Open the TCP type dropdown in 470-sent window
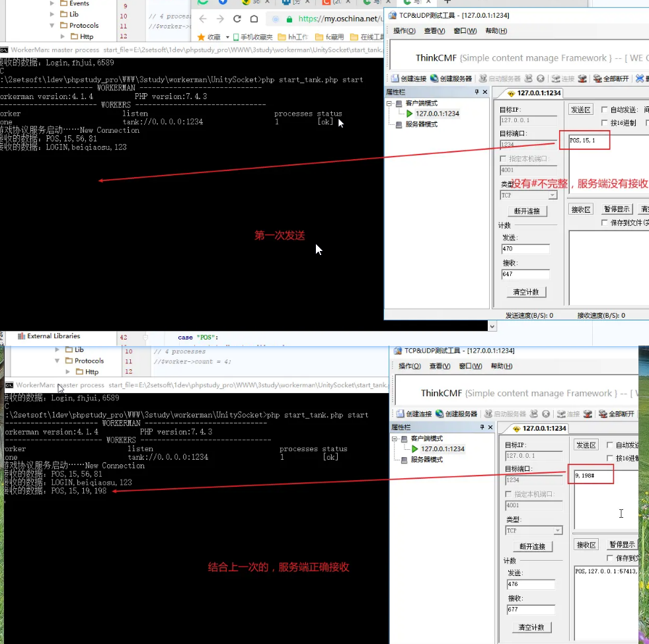Image resolution: width=649 pixels, height=644 pixels. tap(553, 196)
